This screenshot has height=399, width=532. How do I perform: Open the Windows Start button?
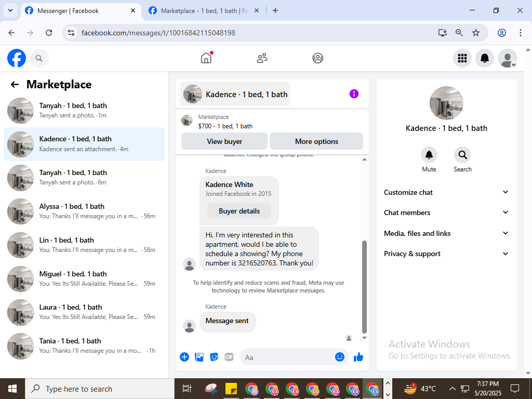12,389
